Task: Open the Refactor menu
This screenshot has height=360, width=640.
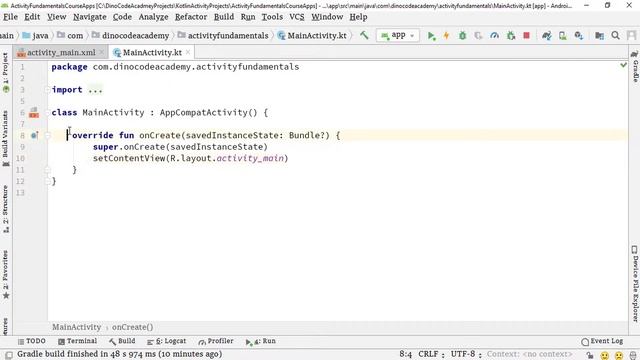Action: pyautogui.click(x=191, y=17)
